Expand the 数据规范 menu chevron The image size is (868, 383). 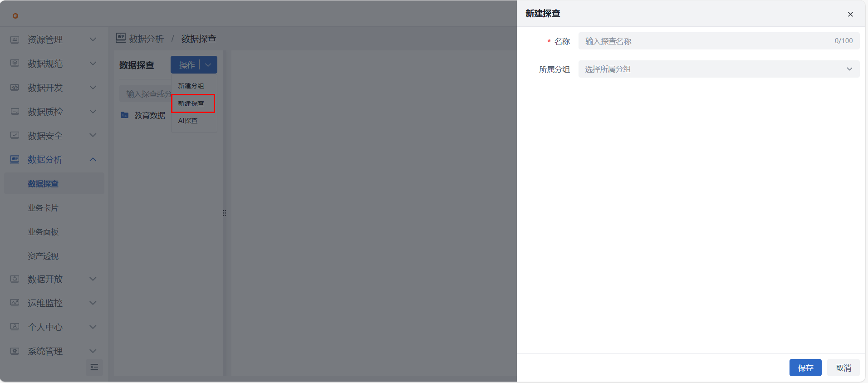point(93,64)
